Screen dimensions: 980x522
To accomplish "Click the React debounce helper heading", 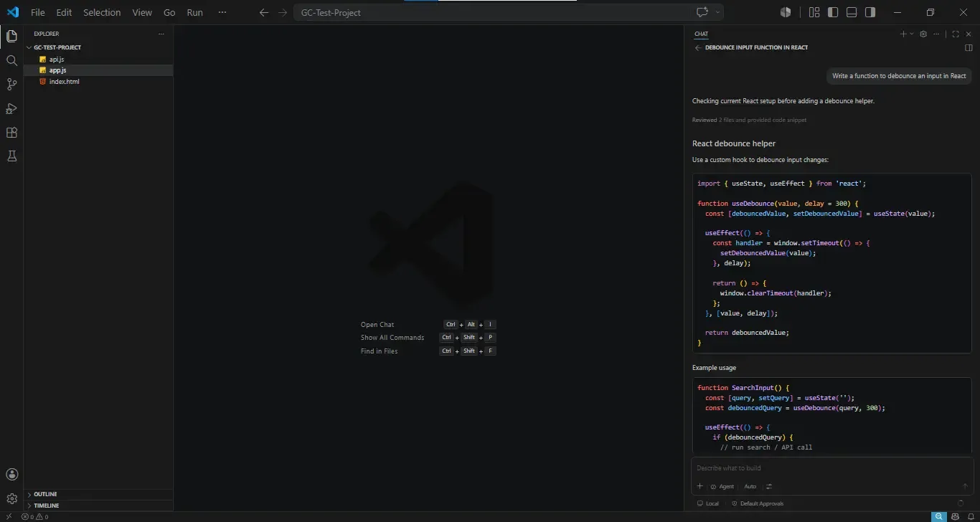I will (734, 143).
